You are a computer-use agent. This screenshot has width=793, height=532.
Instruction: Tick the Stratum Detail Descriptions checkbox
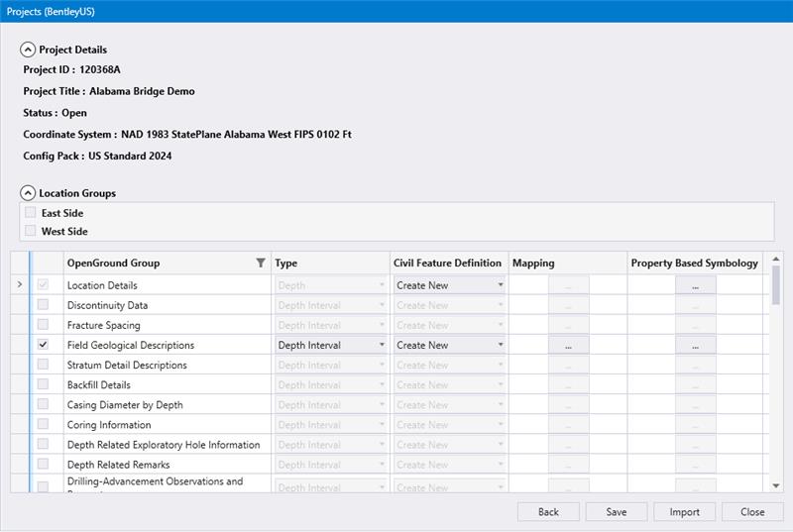[x=43, y=365]
